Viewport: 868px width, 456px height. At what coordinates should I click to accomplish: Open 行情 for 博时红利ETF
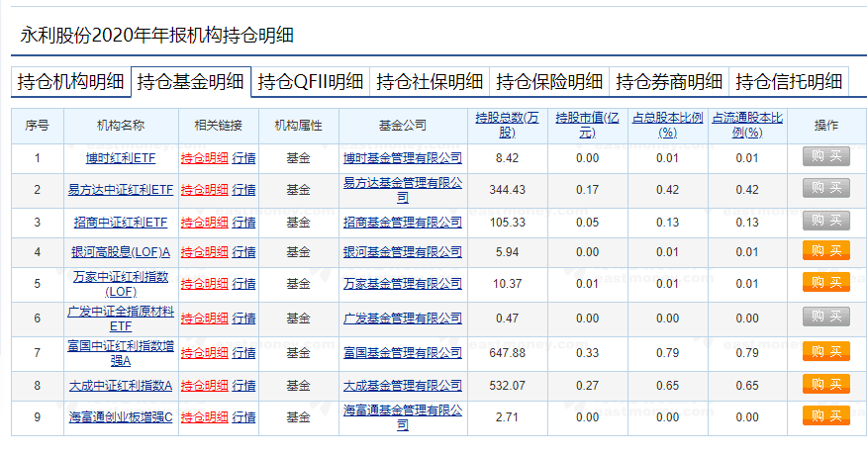(243, 158)
